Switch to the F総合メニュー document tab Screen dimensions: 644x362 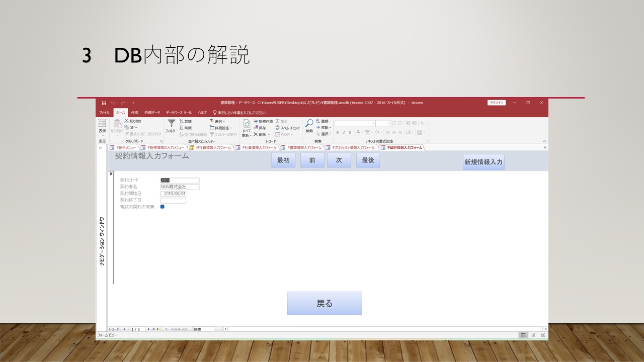click(123, 148)
